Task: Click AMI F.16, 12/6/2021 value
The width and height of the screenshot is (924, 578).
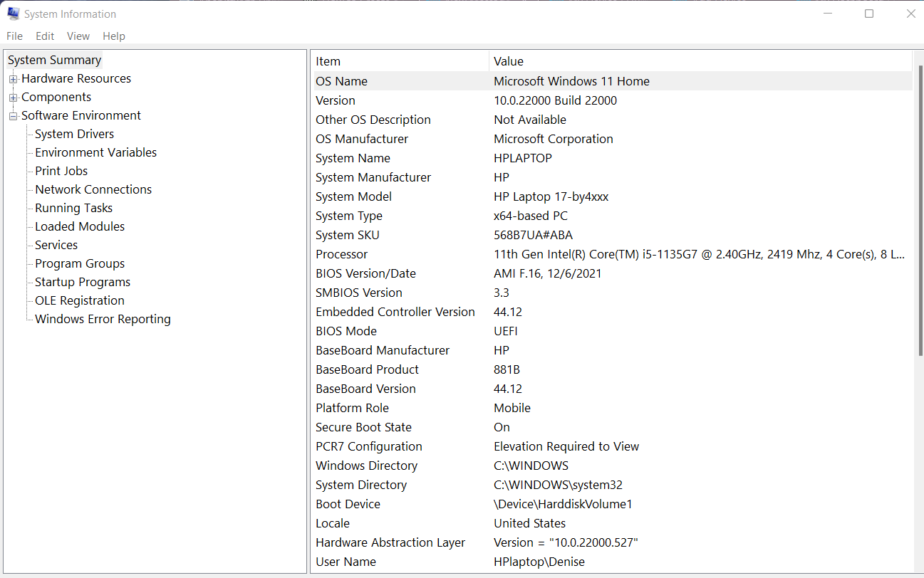Action: click(x=548, y=273)
